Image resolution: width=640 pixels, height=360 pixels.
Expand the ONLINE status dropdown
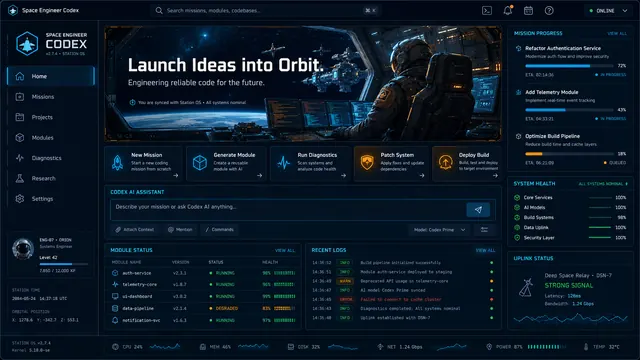(608, 11)
